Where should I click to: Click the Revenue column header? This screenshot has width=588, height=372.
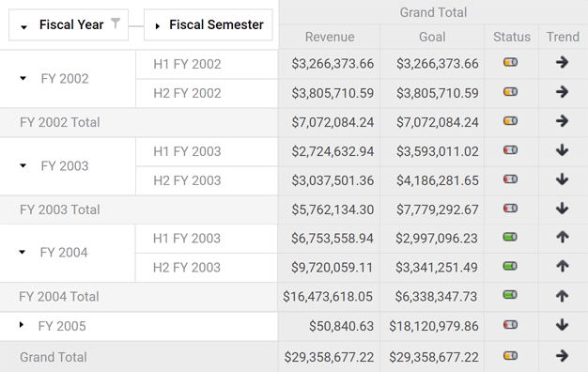pos(330,37)
